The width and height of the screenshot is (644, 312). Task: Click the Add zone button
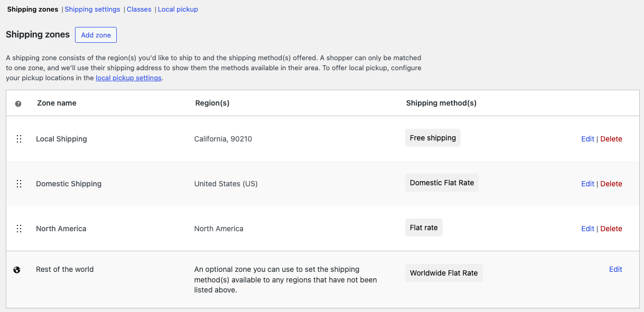pyautogui.click(x=96, y=35)
